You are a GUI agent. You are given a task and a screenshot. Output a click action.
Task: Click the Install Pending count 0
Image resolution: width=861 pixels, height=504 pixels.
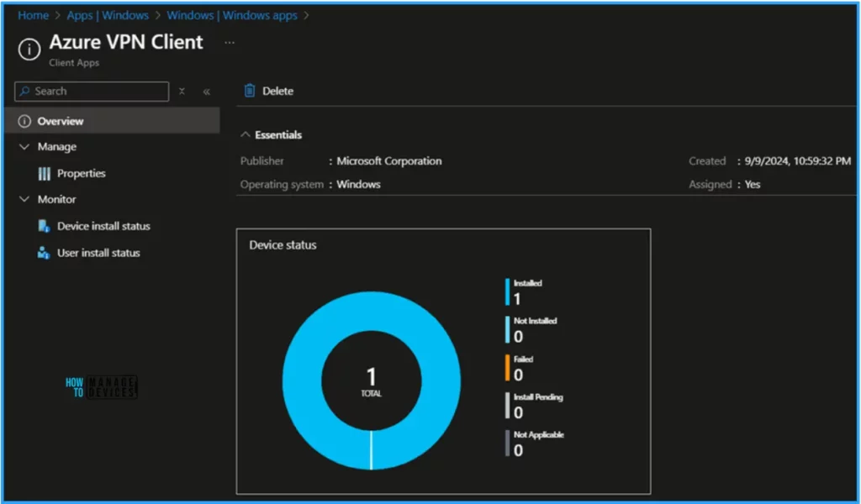(518, 412)
